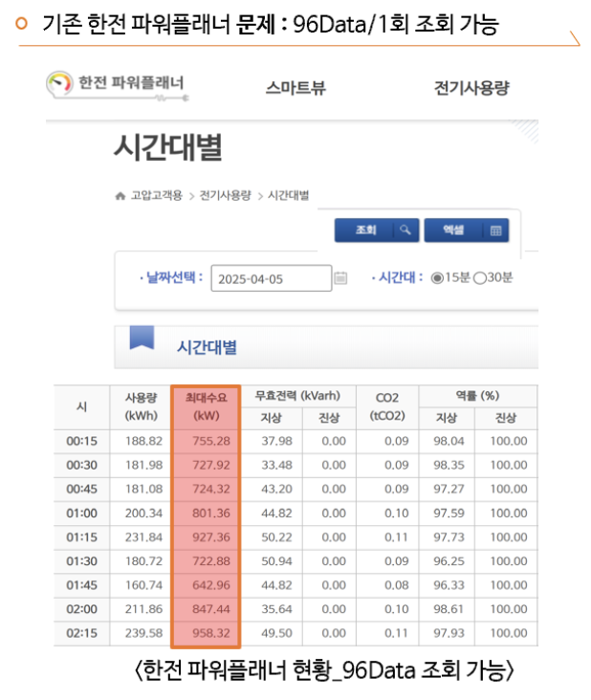Click the 755.28 peak demand value
This screenshot has height=700, width=591.
[x=211, y=441]
